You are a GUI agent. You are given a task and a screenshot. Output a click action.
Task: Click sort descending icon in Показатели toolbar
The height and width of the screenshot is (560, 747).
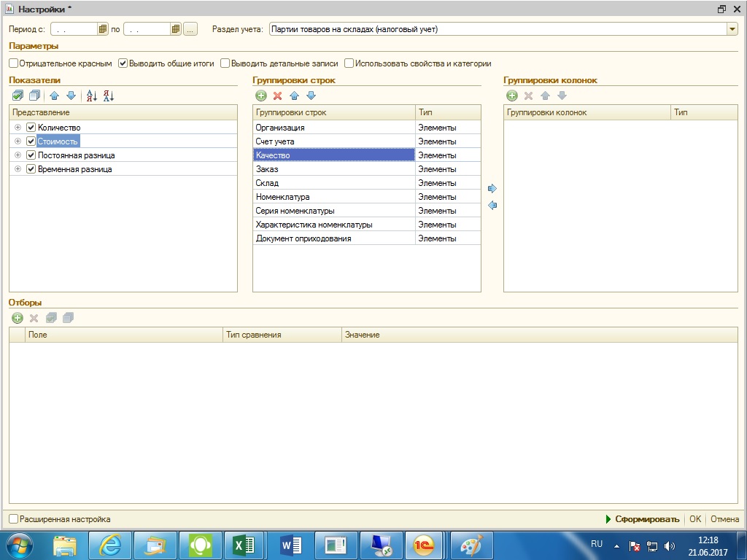(x=108, y=96)
